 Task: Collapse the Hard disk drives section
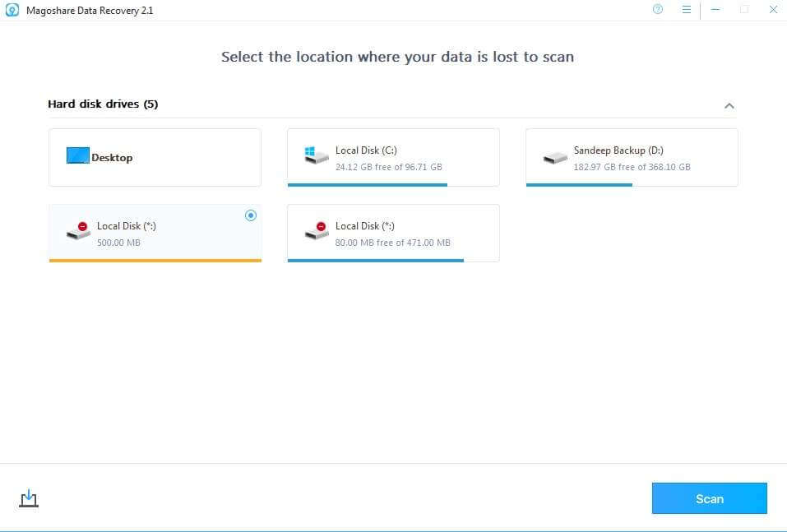coord(729,105)
